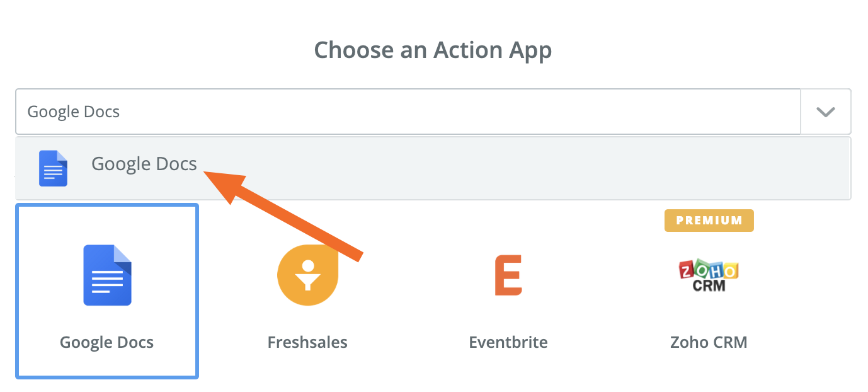Click the Choose an Action App heading
868x392 pixels.
tap(433, 50)
